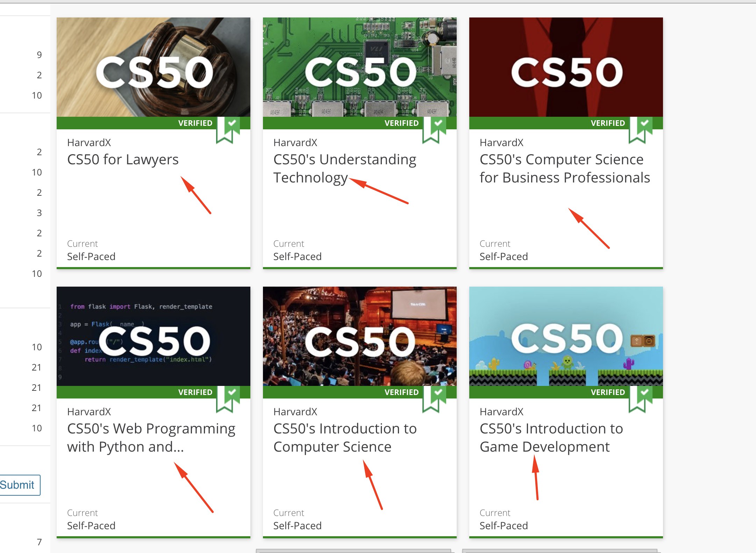Click Self-Paced on the Understanding Technology card

click(298, 257)
